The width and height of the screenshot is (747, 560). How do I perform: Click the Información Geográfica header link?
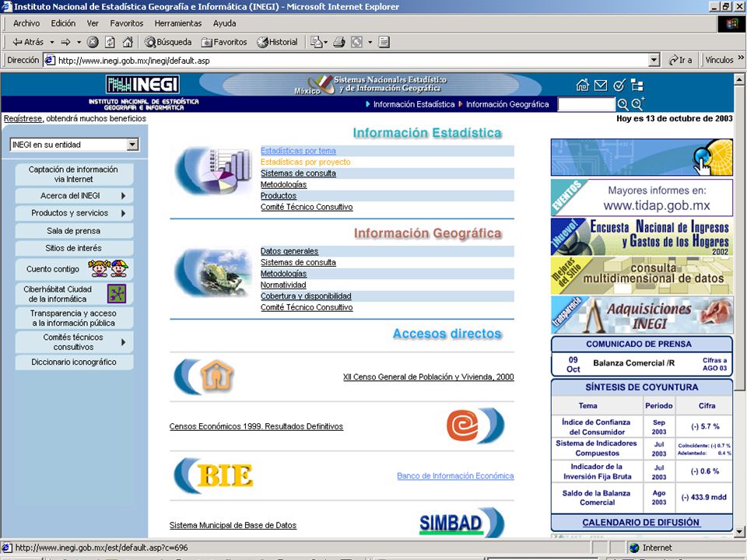[x=507, y=104]
